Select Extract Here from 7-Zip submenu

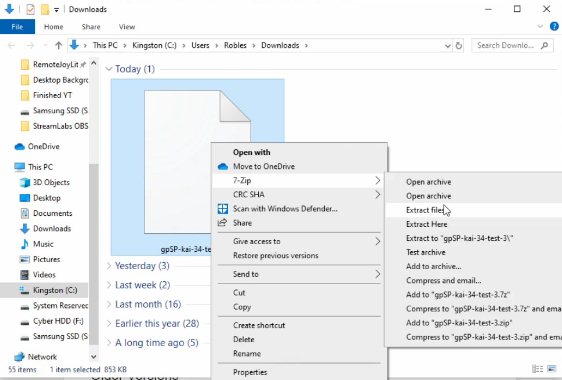click(x=427, y=224)
